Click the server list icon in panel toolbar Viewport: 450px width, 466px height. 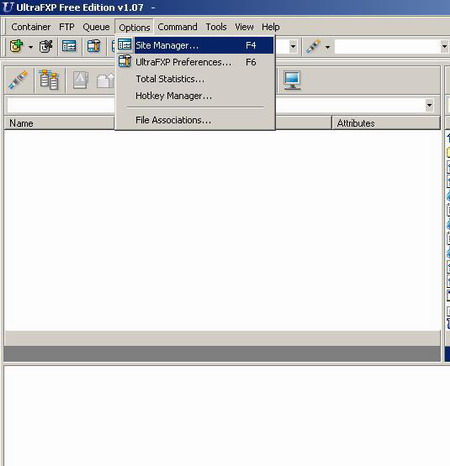[49, 80]
